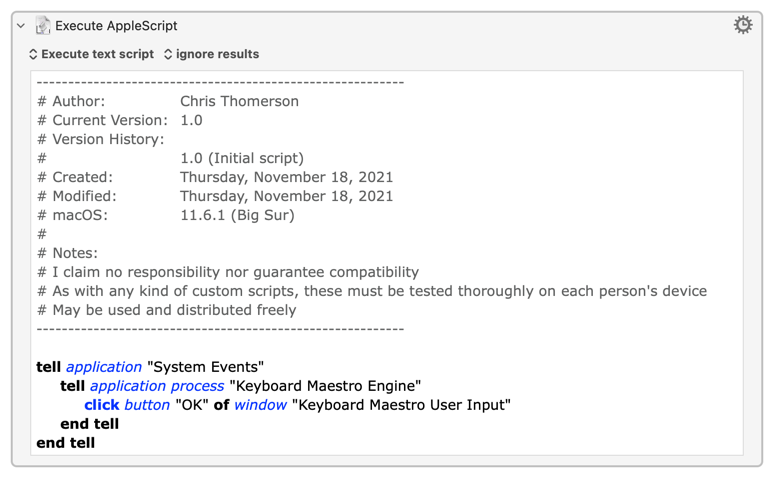
Task: Click the Created date comment line
Action: 215,177
